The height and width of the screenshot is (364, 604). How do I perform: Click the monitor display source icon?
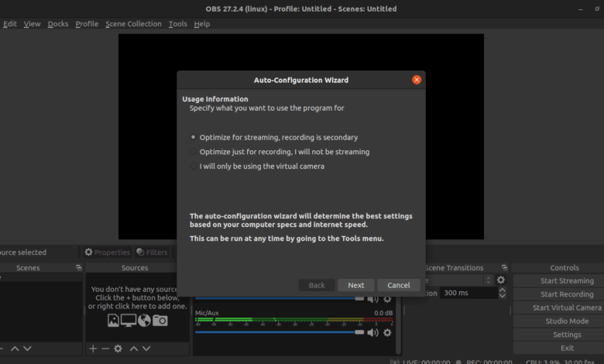click(x=129, y=321)
